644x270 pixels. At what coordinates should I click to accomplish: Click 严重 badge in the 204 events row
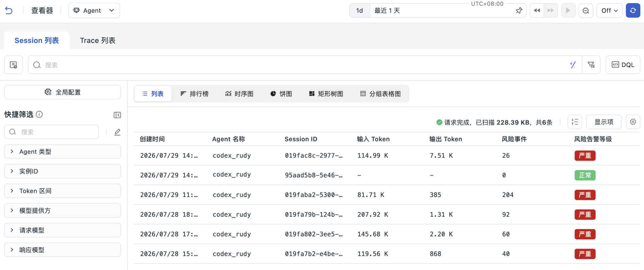click(585, 195)
